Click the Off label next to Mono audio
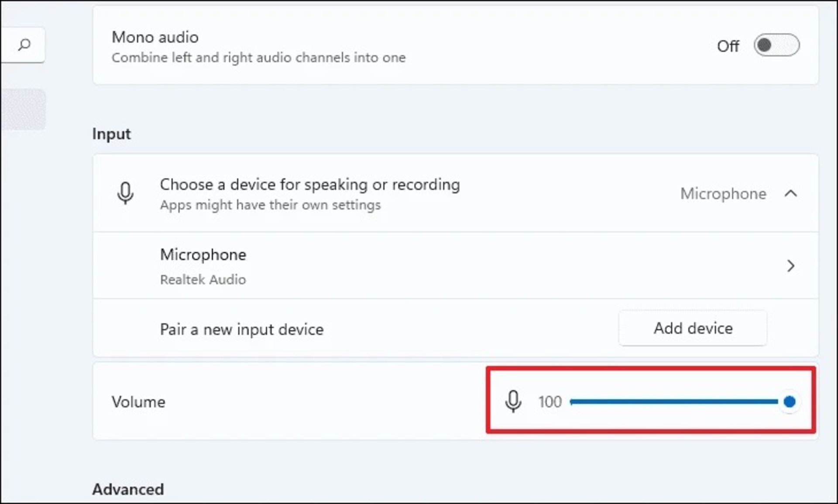Viewport: 838px width, 504px height. coord(728,46)
